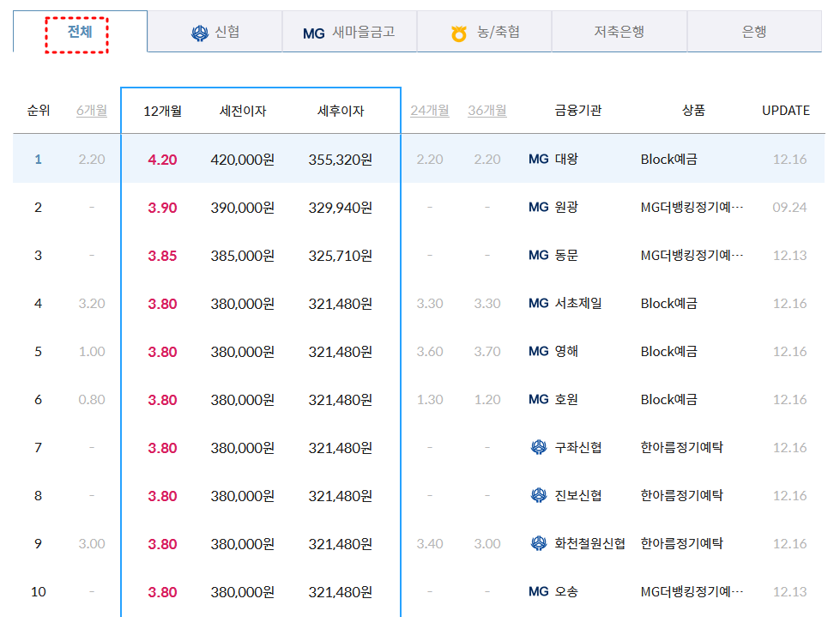Viewport: 840px width, 617px height.
Task: Click 1.00 six-month rate for 영해
Action: [92, 351]
